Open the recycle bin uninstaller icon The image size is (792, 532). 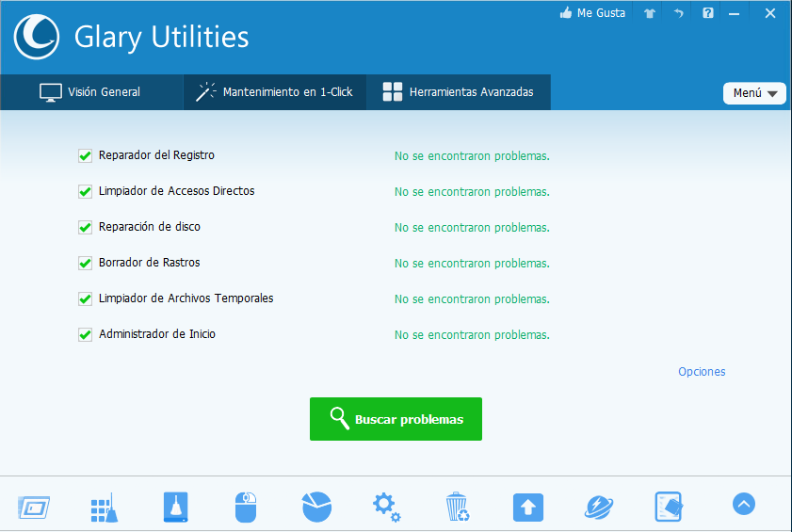[458, 507]
